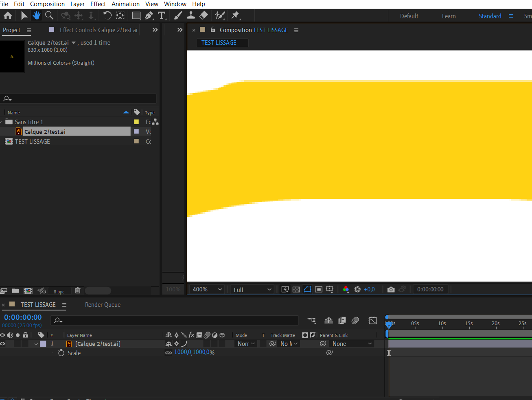Select the Clone Stamp tool
The image size is (532, 400).
pyautogui.click(x=190, y=16)
